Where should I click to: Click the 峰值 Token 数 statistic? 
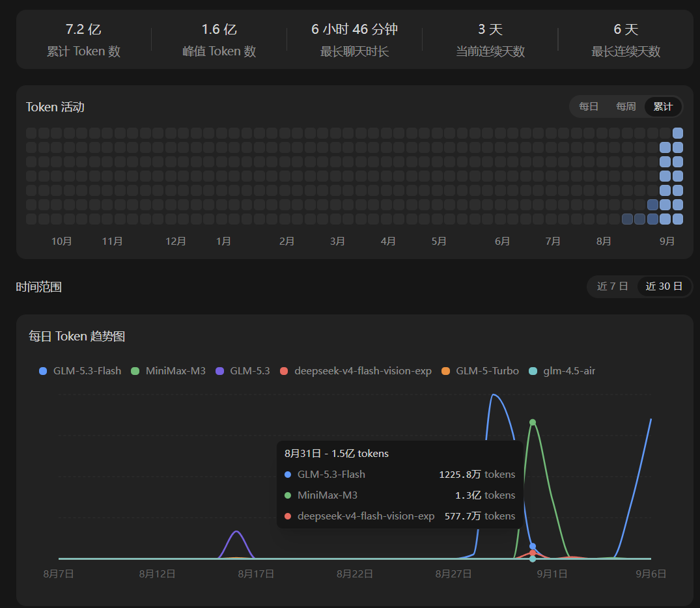tap(219, 40)
